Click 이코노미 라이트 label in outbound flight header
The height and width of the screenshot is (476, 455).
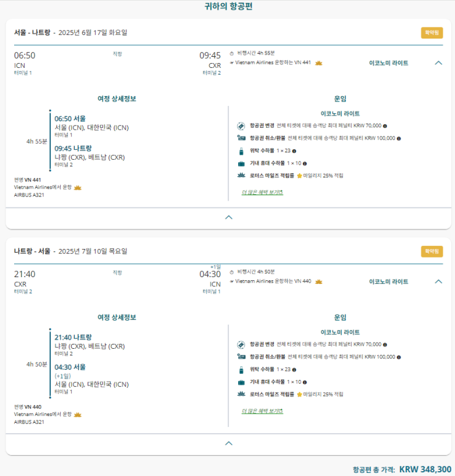tap(389, 62)
